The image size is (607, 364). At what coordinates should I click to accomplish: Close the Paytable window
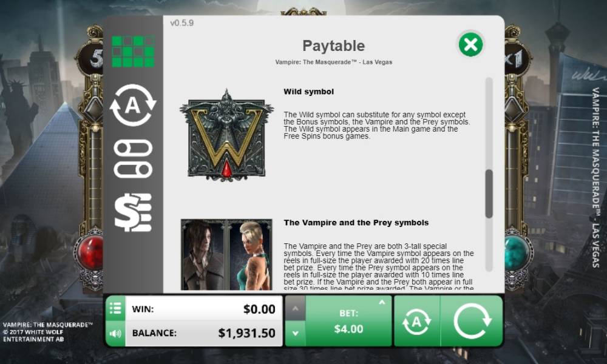tap(470, 44)
